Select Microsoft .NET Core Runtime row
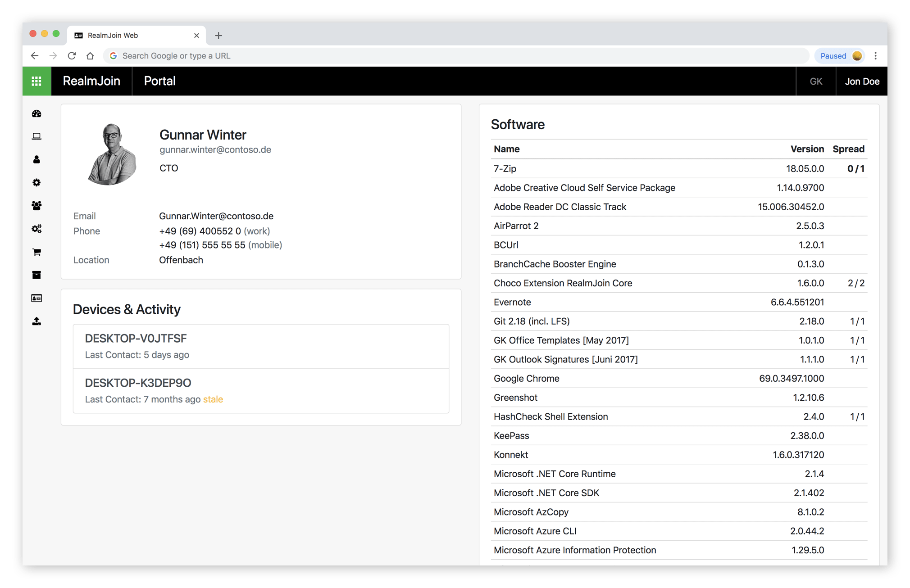This screenshot has width=910, height=588. coord(679,474)
